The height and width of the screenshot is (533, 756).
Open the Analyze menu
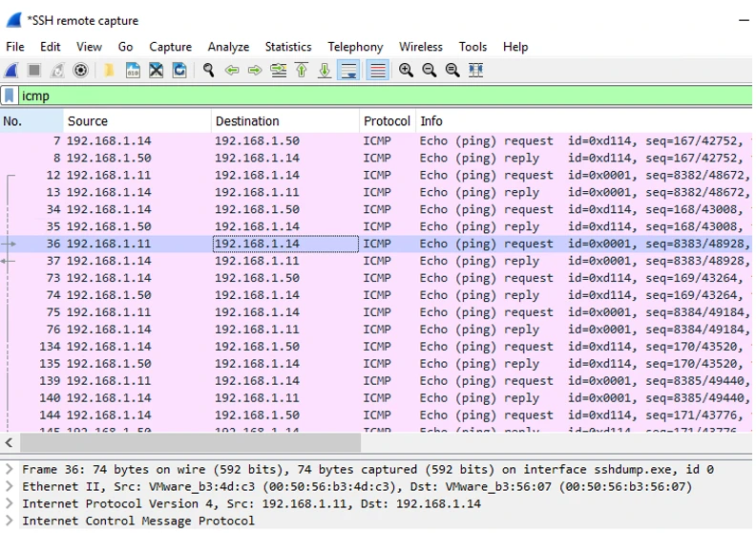(x=228, y=47)
